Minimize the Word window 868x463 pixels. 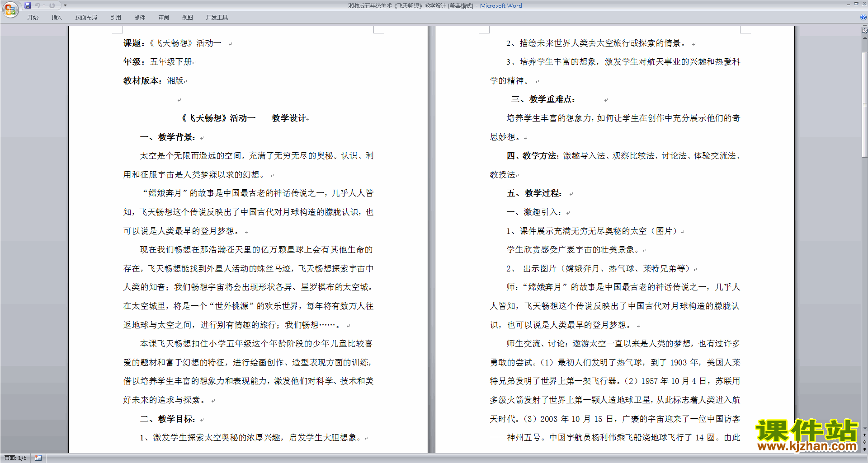pos(848,4)
